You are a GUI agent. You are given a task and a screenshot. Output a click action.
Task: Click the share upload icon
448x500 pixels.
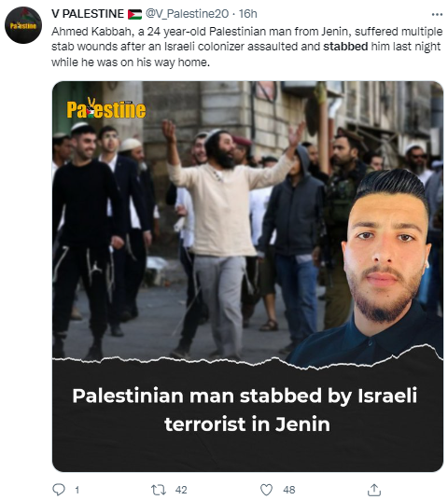(374, 490)
